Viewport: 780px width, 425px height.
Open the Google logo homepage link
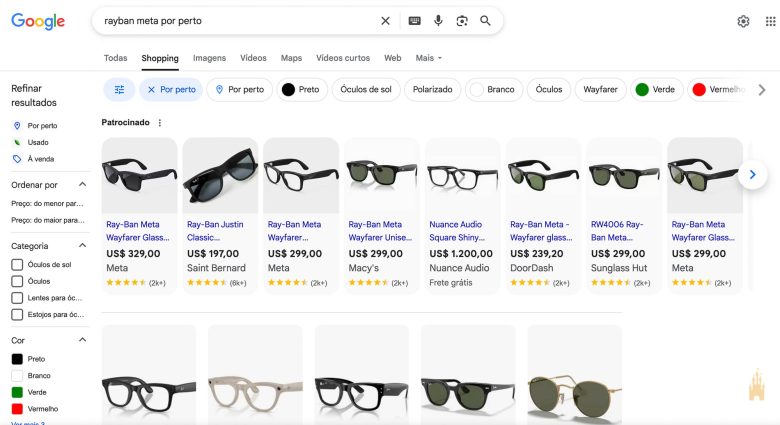(x=38, y=21)
